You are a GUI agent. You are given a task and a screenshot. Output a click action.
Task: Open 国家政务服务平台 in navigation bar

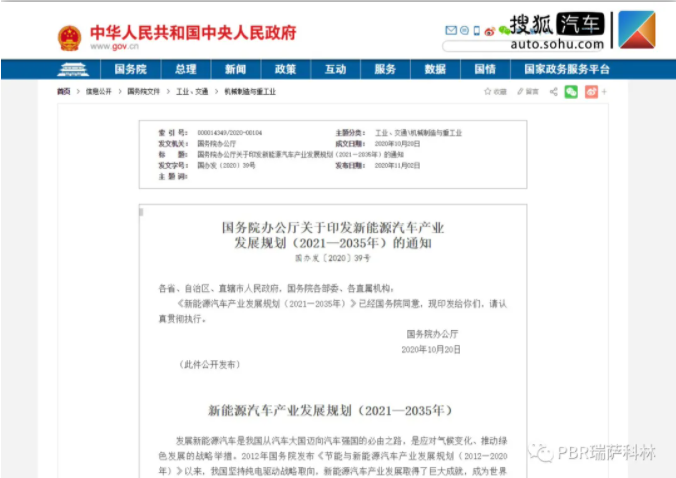(567, 69)
